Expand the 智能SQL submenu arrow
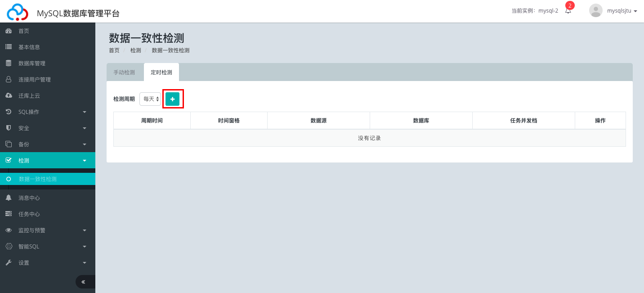The width and height of the screenshot is (644, 293). 85,247
